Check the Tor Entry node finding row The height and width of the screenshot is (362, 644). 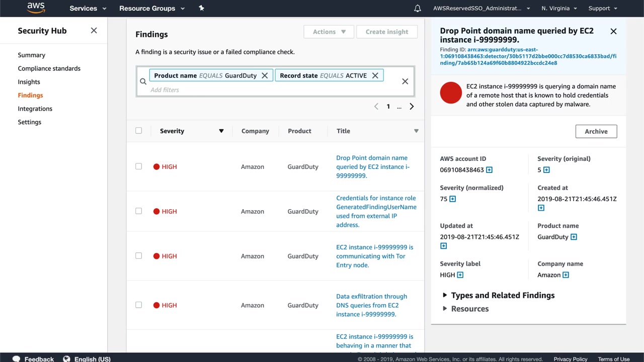point(138,256)
